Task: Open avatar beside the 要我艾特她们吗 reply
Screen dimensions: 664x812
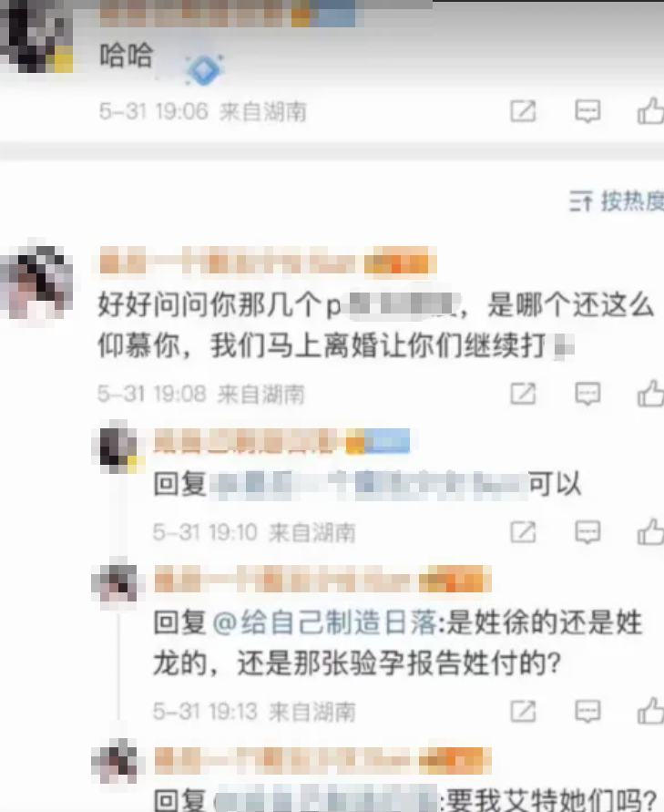Action: click(116, 762)
